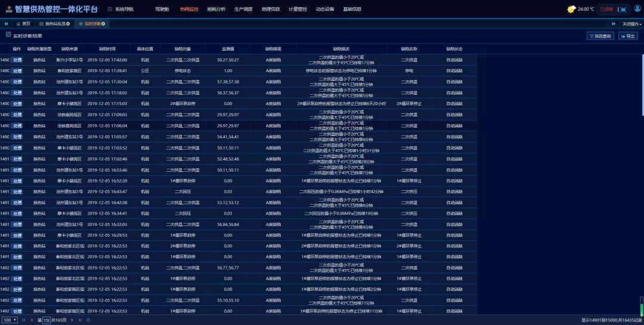
Task: Click 处理 for the 新兴小学站1号 row
Action: pos(17,60)
